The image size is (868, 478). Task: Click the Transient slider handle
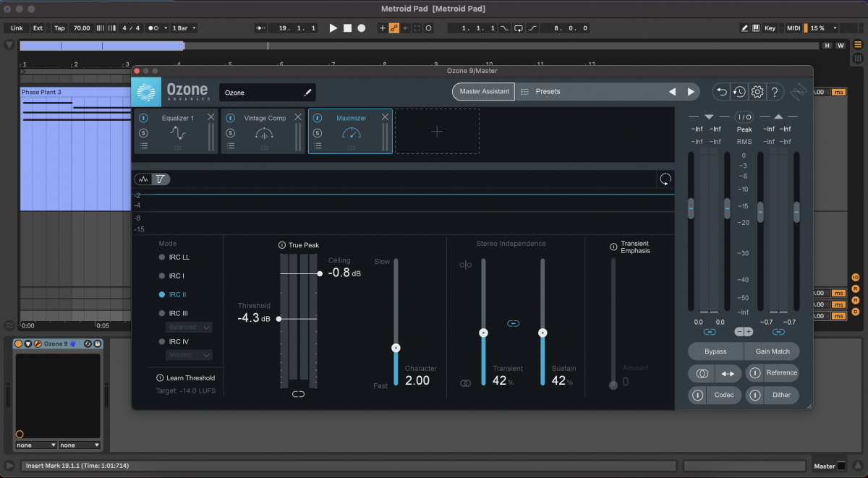484,333
